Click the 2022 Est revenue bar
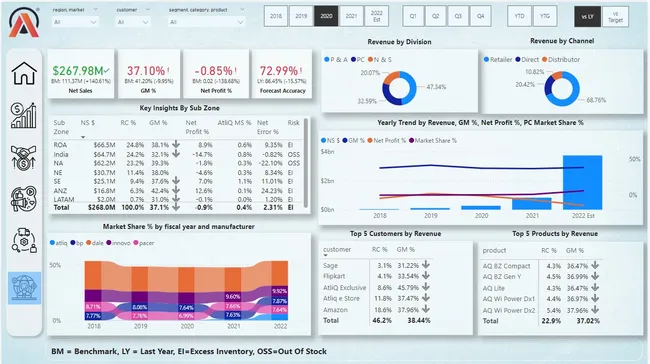Viewport: 650px width, 364px height. tap(582, 182)
